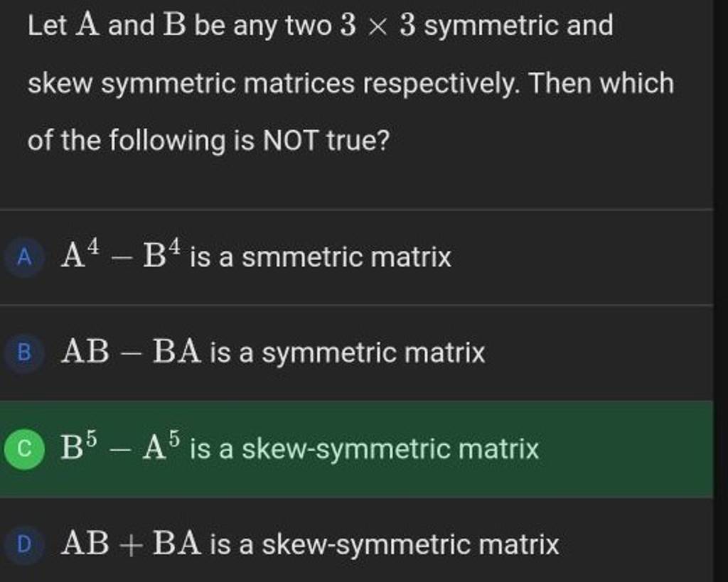The height and width of the screenshot is (582, 728).
Task: Click the B⁵ − A⁵ expression
Action: pos(117,446)
